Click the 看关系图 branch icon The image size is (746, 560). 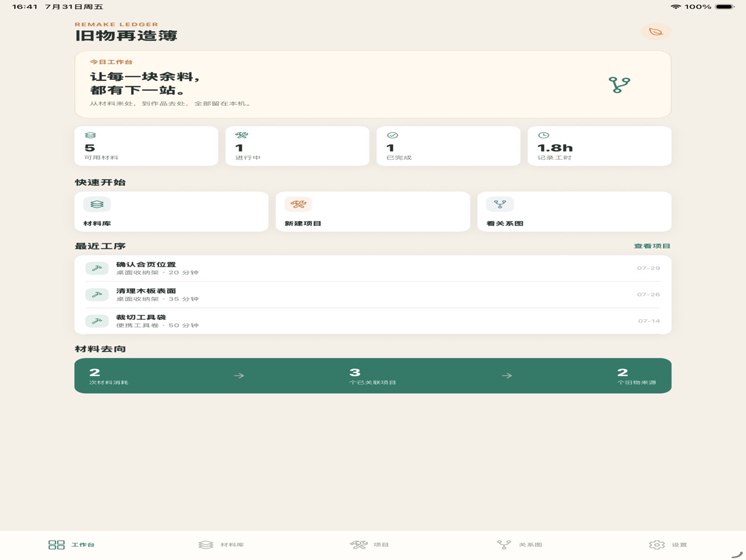[500, 204]
